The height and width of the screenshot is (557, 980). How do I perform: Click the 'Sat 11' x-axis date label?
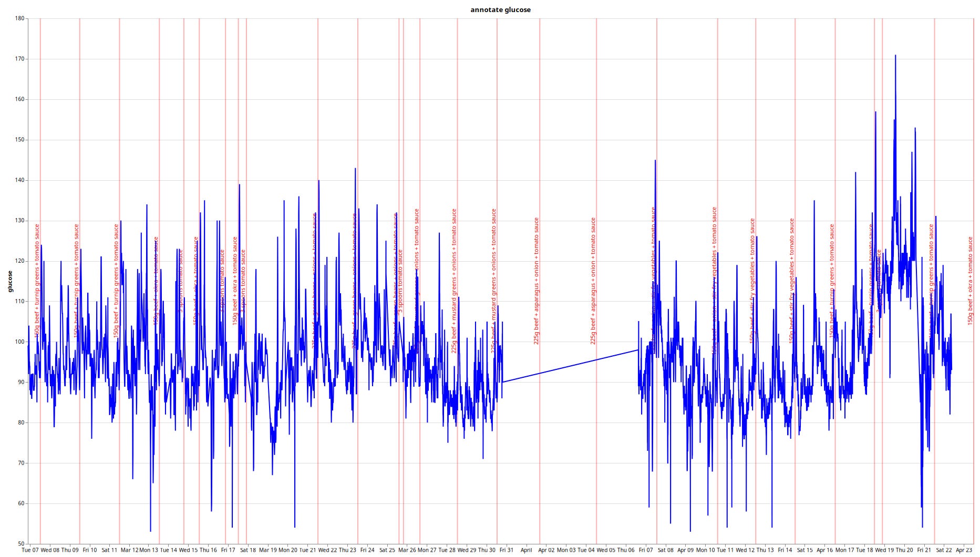click(109, 551)
